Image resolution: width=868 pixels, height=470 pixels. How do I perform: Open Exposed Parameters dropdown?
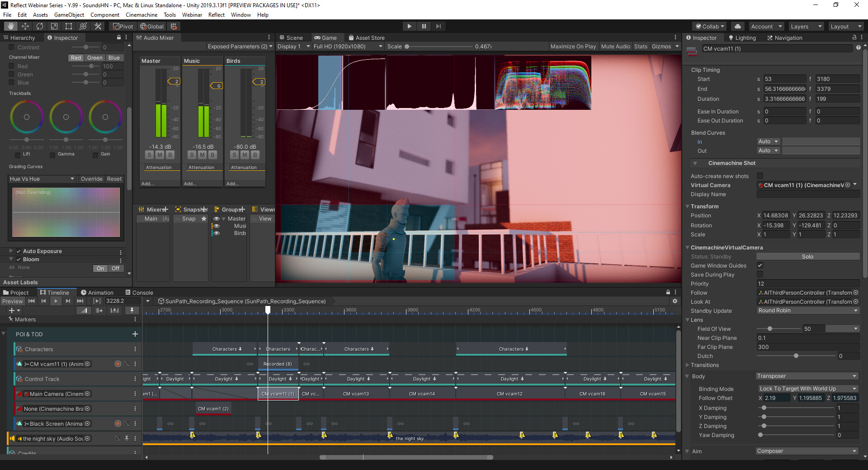pyautogui.click(x=240, y=46)
